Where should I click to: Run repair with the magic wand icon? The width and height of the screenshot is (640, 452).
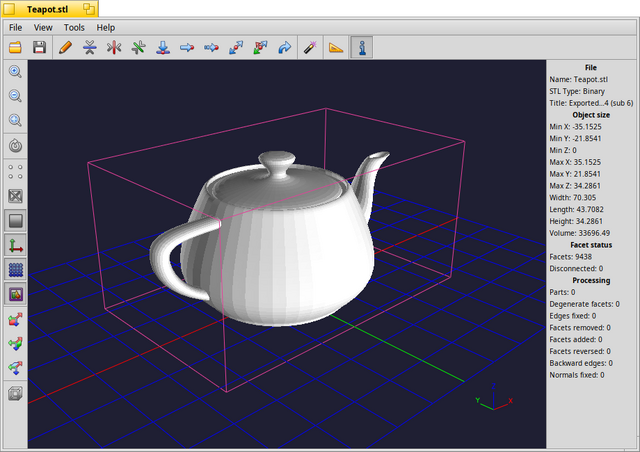tap(310, 47)
